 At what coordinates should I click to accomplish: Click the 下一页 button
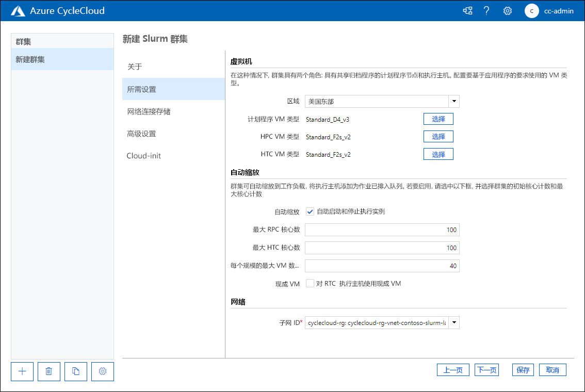click(x=487, y=370)
